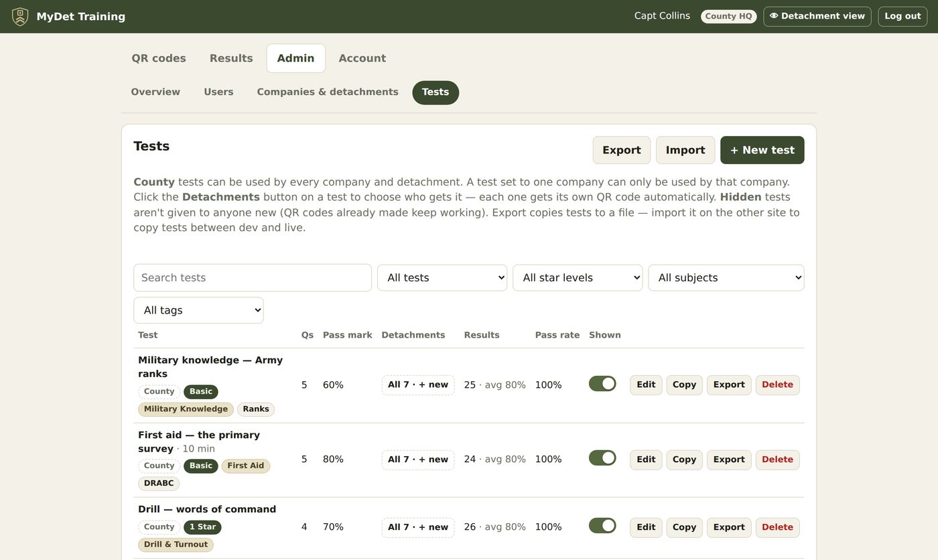
Task: Edit the Drill words of command test
Action: [646, 527]
